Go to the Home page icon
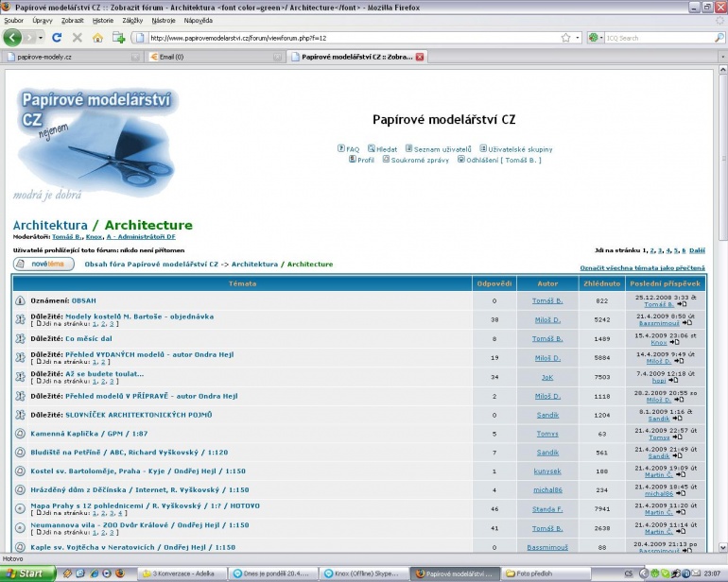 (97, 38)
